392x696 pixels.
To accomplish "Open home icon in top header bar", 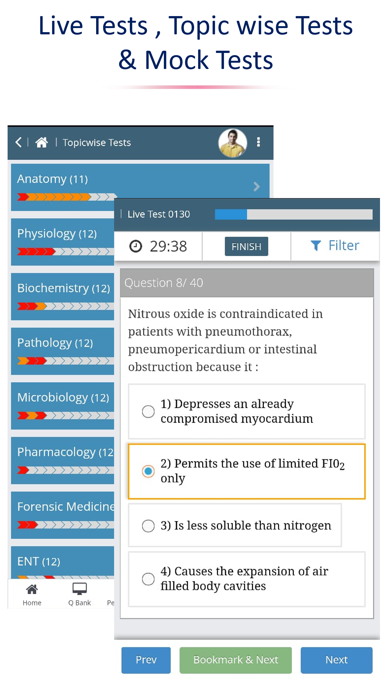I will coord(42,142).
